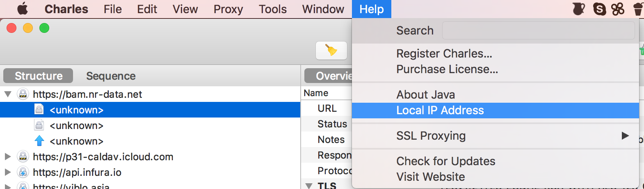The height and width of the screenshot is (189, 644).
Task: Click the Charles pitcher menu bar icon
Action: point(578,9)
